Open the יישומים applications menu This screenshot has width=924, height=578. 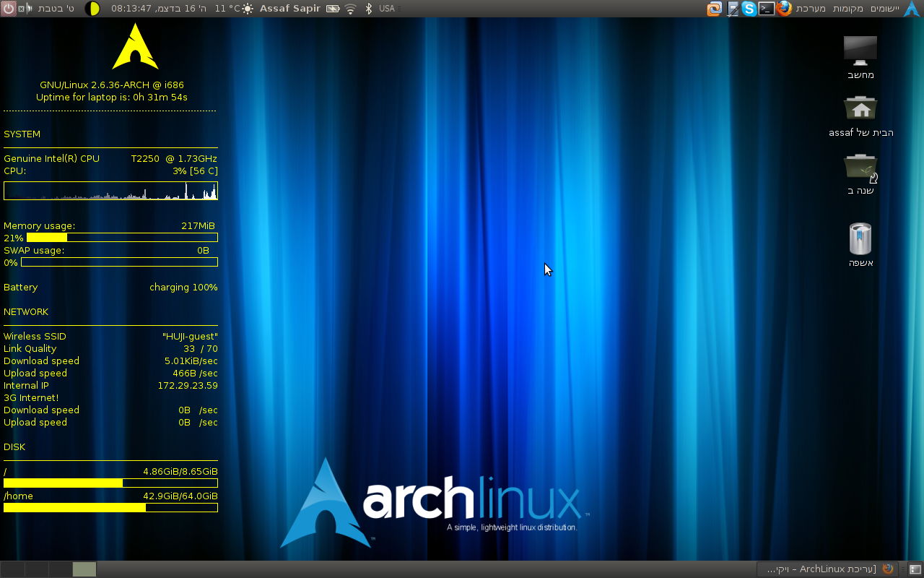tap(884, 9)
